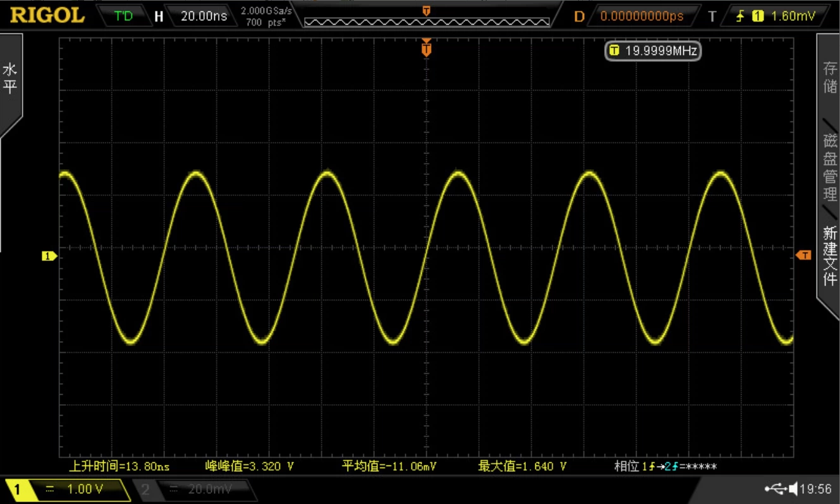This screenshot has width=840, height=504.
Task: Select the T'D trigger status indicator
Action: click(x=124, y=16)
